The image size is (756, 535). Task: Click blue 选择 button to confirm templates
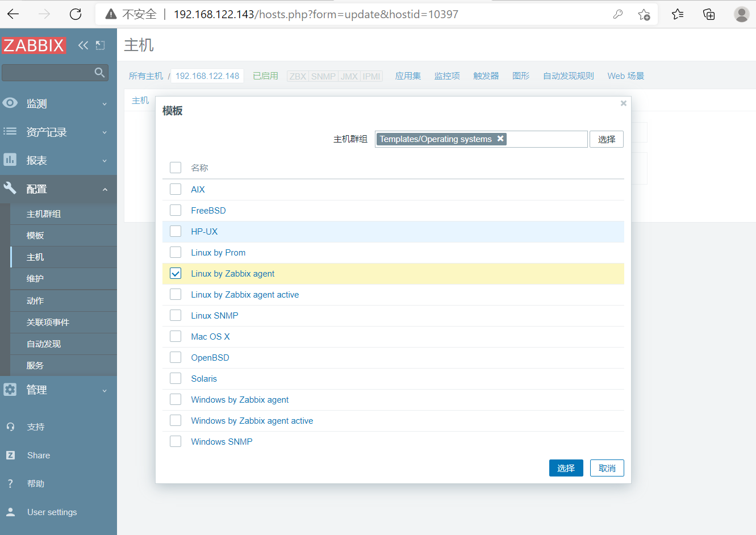(x=566, y=468)
